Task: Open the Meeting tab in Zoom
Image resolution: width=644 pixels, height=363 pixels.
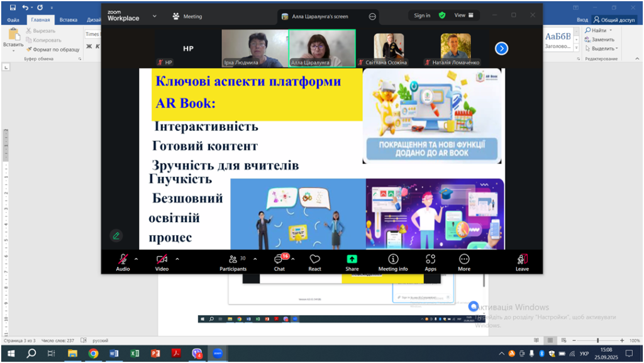Action: coord(187,16)
